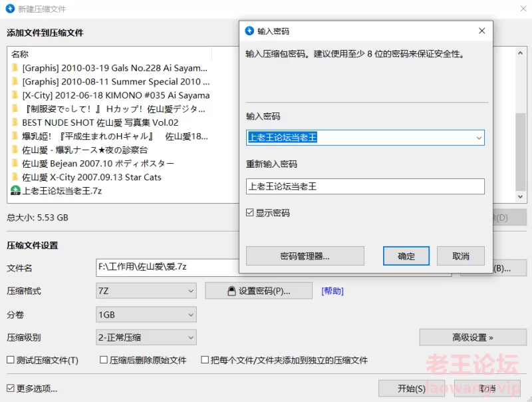Click the 重新输入密码 text field
Screen dimensions: 532x402
[x=364, y=186]
